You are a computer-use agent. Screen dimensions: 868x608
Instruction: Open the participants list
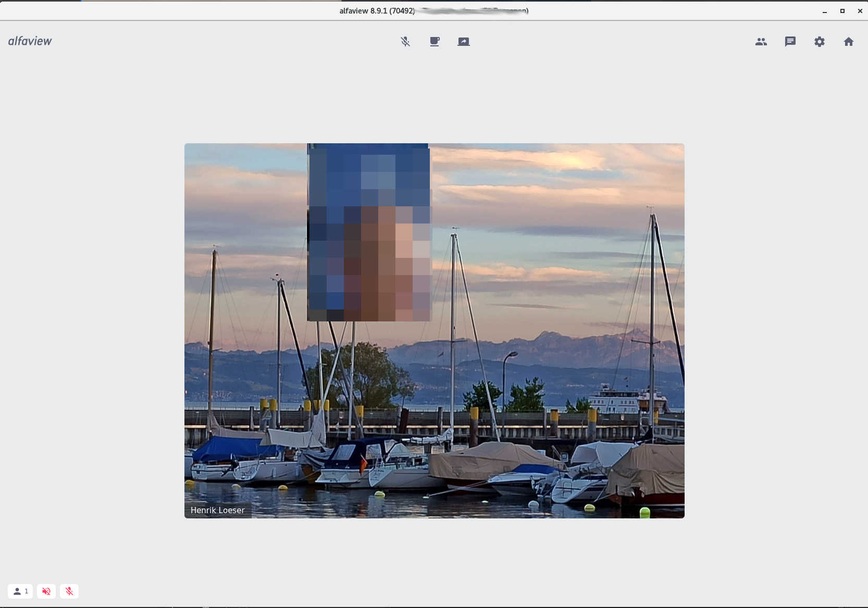(x=761, y=42)
